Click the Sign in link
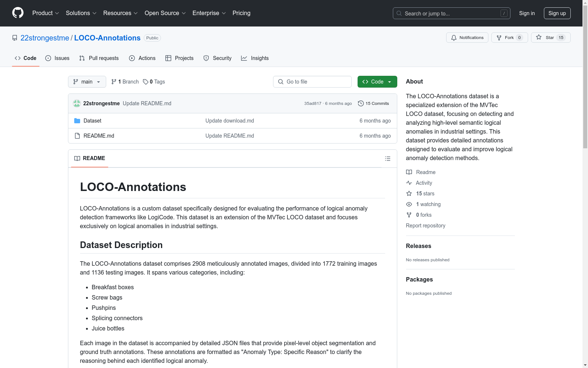This screenshot has width=588, height=368. click(x=527, y=13)
